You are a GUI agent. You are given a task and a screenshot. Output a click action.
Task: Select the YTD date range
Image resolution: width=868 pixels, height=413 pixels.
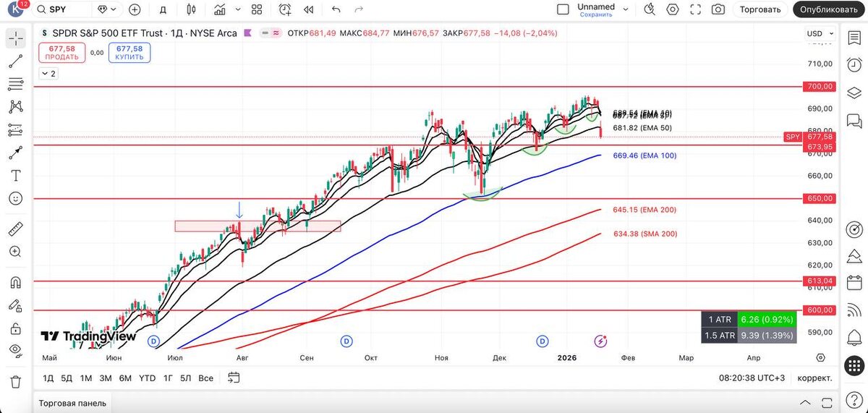[x=148, y=378]
